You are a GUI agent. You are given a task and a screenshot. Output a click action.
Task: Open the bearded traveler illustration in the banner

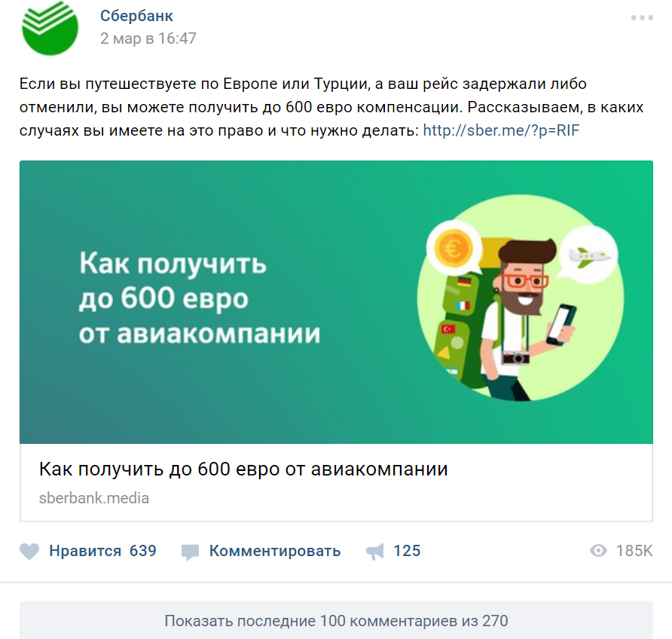click(x=521, y=298)
